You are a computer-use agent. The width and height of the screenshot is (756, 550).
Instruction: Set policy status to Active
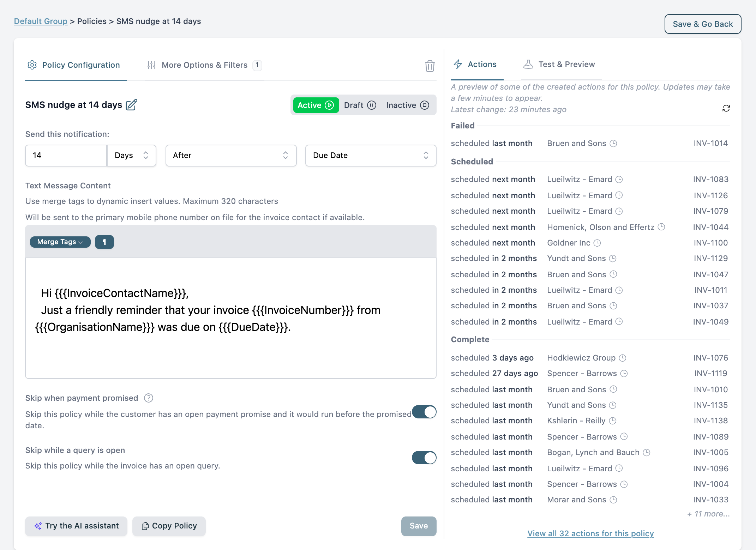click(x=316, y=105)
